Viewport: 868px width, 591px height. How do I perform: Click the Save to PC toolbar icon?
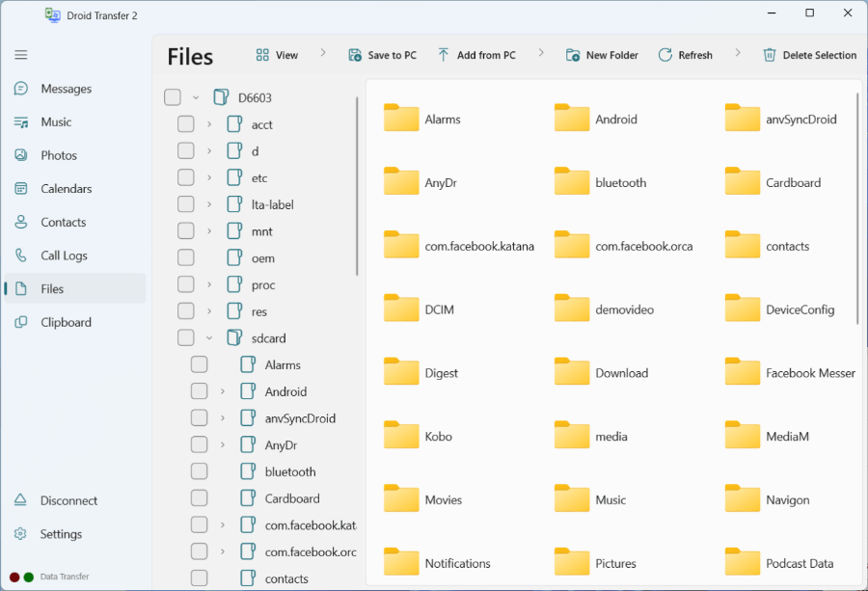coord(355,55)
